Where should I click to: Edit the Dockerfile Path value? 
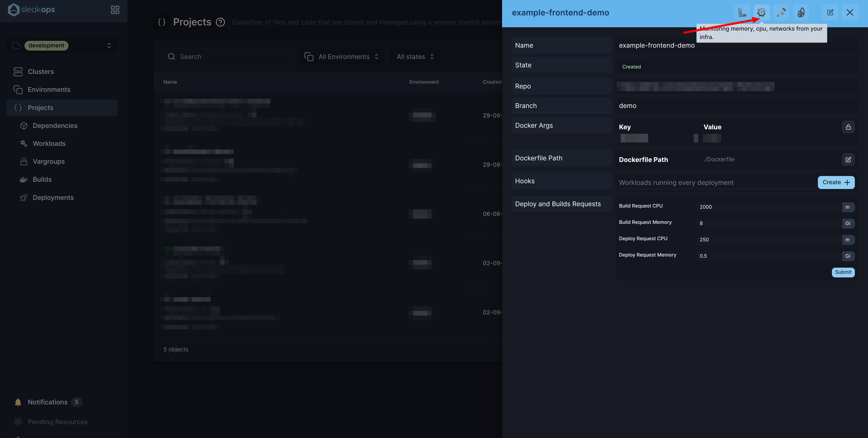pos(848,159)
